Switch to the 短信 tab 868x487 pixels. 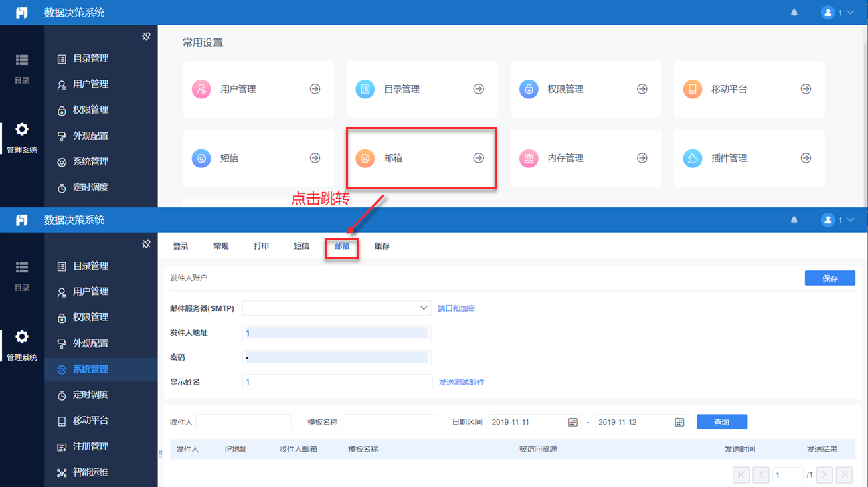tap(301, 246)
